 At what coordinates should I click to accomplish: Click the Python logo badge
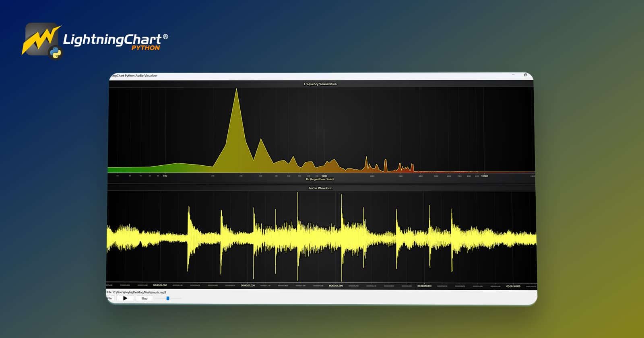click(x=55, y=53)
